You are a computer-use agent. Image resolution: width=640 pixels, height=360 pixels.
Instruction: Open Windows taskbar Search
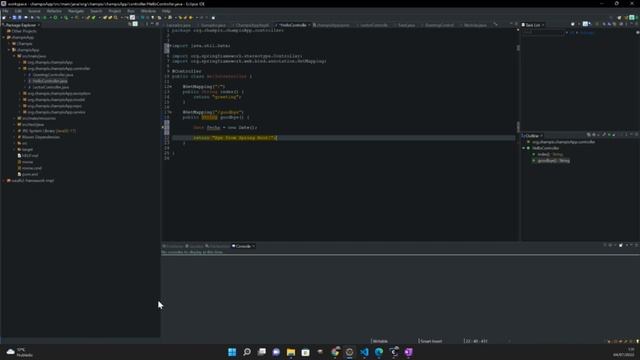click(247, 352)
